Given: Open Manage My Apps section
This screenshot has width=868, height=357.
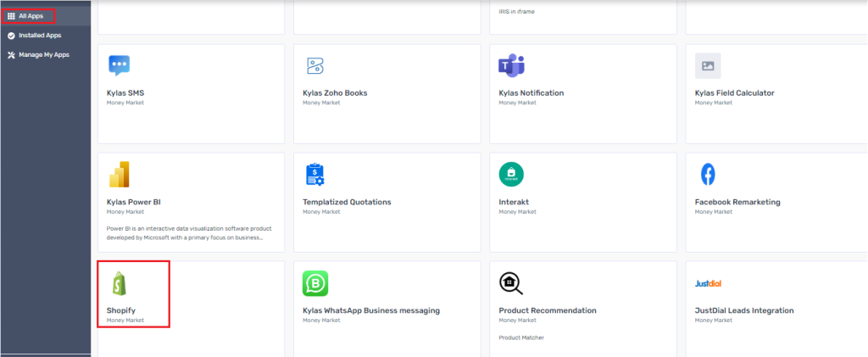Looking at the screenshot, I should tap(44, 55).
